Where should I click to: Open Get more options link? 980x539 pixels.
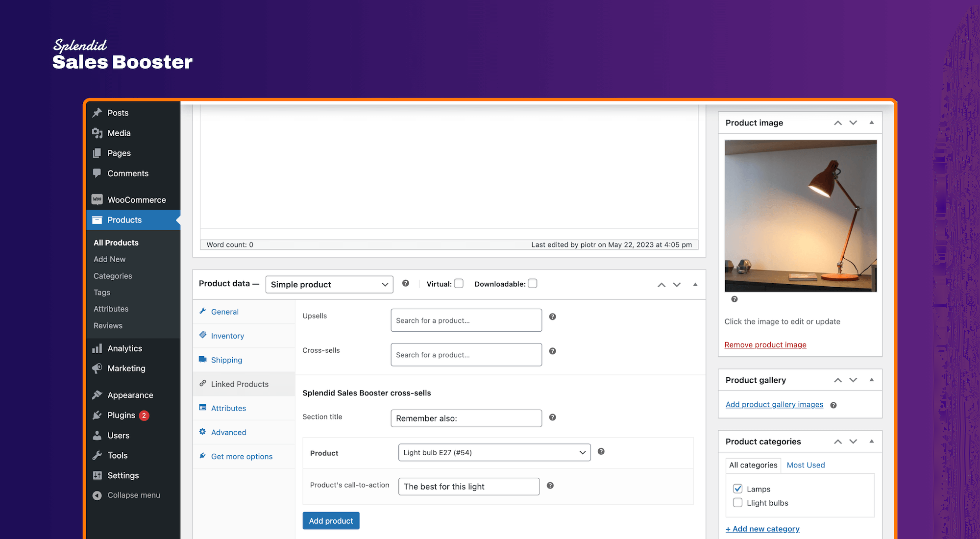[x=242, y=456]
